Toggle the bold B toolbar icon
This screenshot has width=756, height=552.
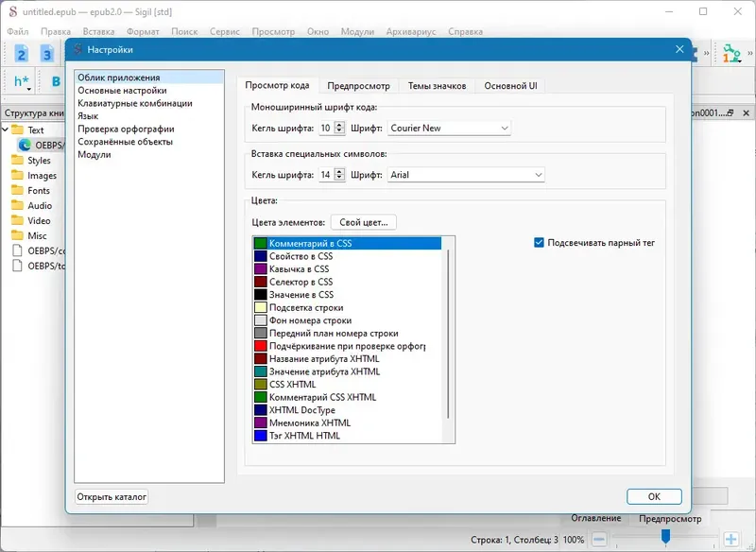(56, 81)
